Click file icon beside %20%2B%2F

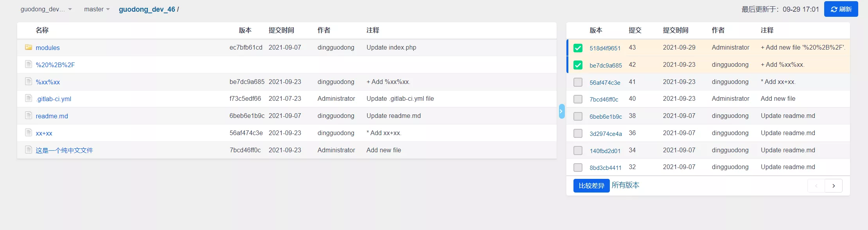(29, 64)
